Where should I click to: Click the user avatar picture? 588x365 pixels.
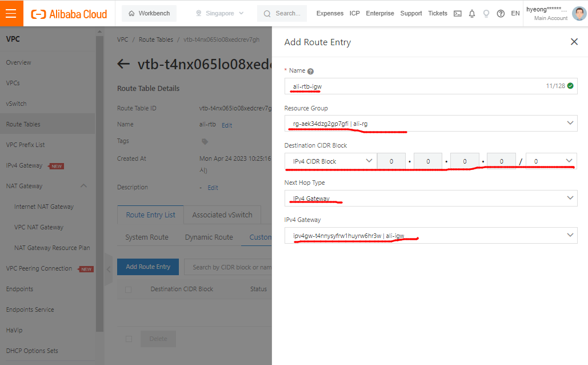(579, 14)
